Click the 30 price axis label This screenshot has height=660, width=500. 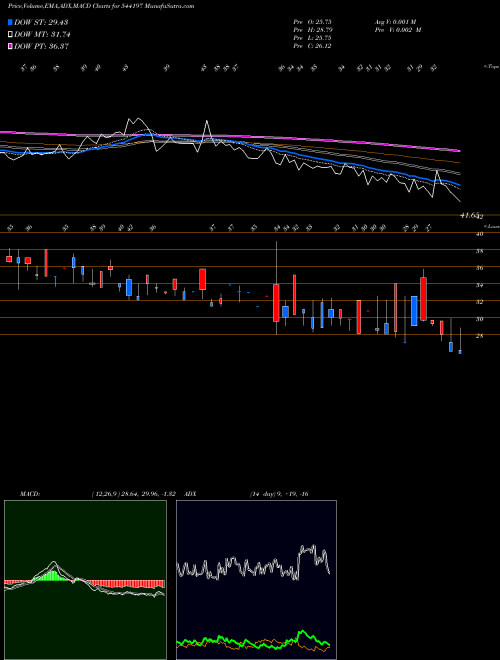pos(479,319)
